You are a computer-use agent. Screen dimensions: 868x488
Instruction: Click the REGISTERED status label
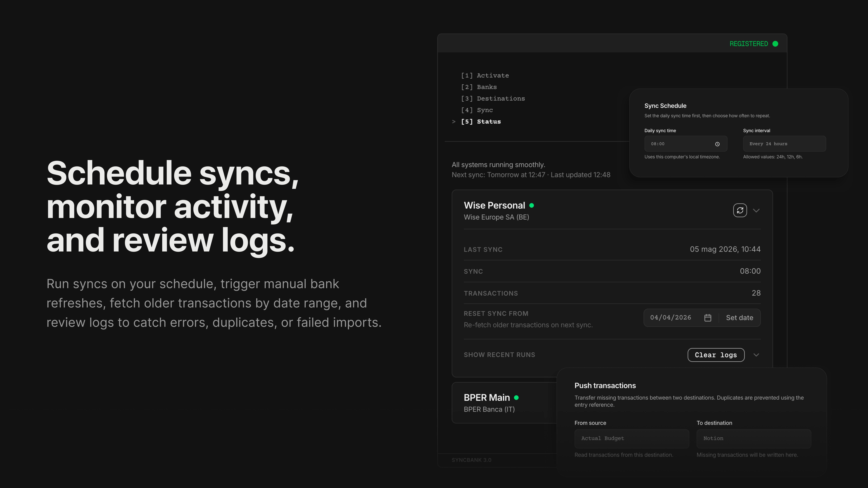point(749,44)
